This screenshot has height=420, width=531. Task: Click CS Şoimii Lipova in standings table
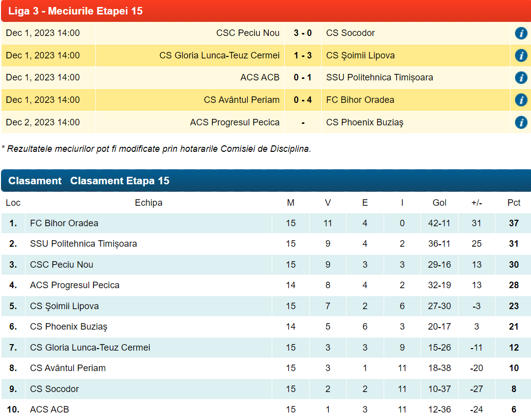click(64, 306)
